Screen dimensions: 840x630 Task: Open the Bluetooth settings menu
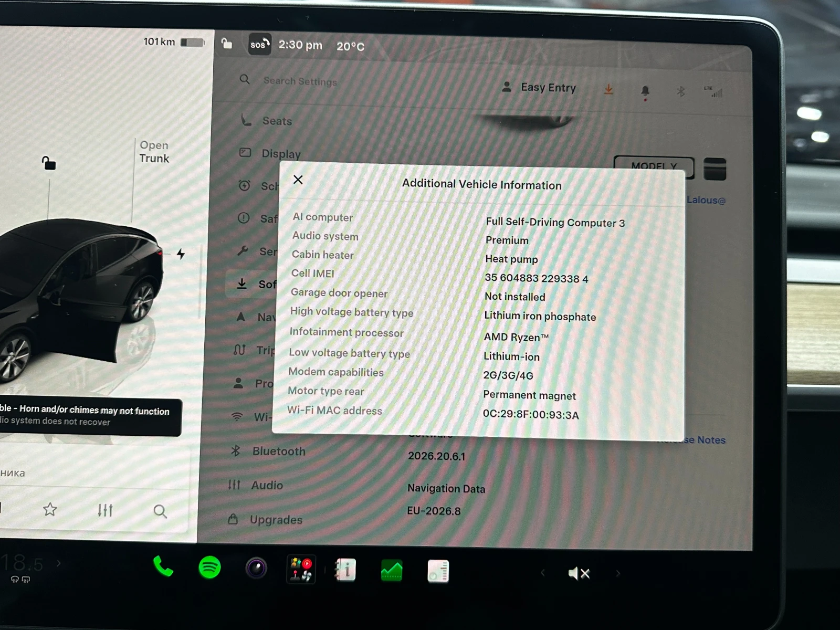pyautogui.click(x=268, y=451)
